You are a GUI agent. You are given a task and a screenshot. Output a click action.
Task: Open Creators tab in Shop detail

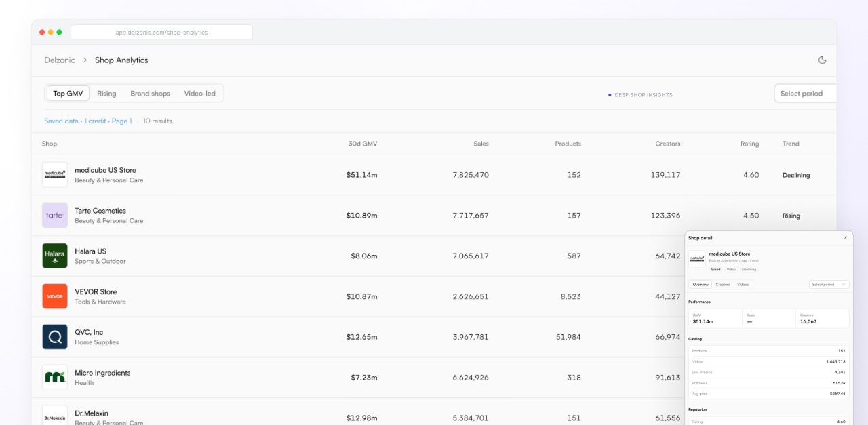(x=723, y=285)
